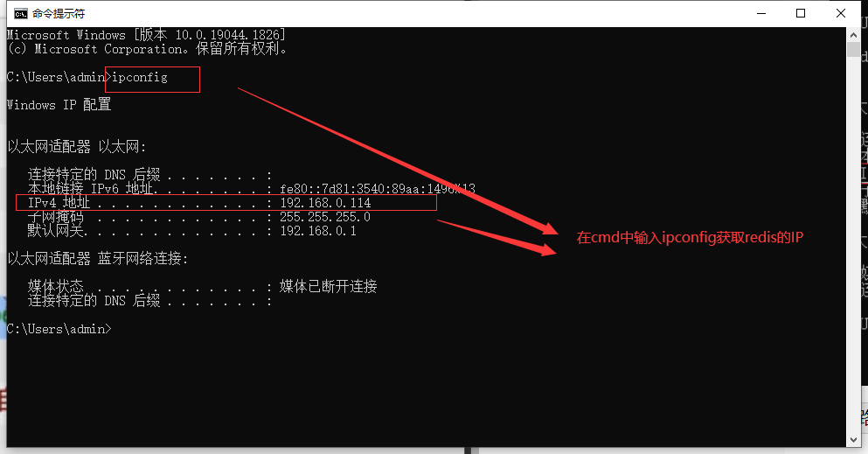Click the Microsoft Windows version line
The image size is (868, 454).
coord(146,35)
